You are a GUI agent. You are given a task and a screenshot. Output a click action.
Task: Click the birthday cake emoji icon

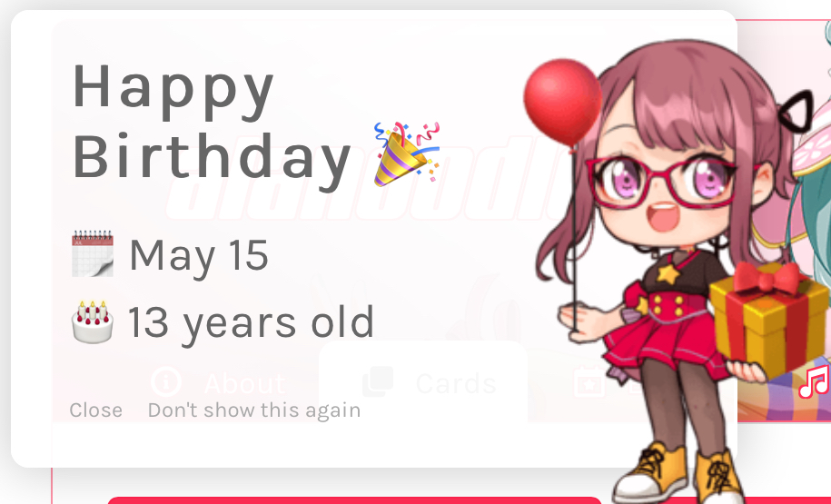click(x=93, y=321)
